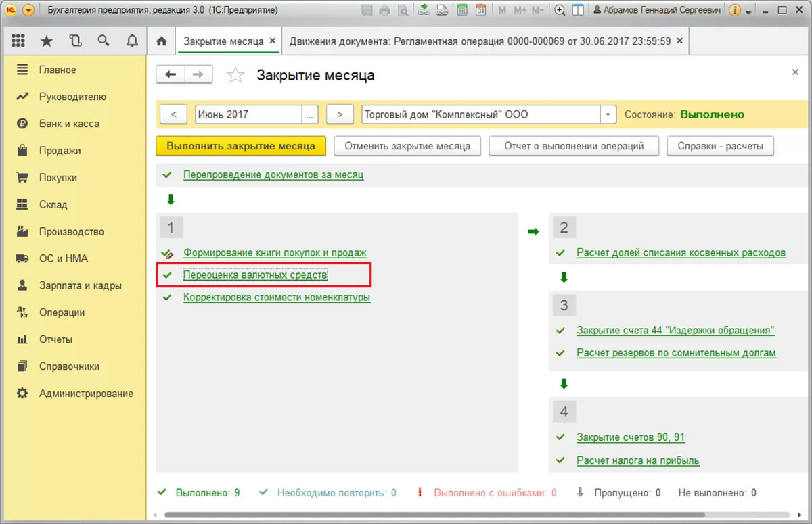The height and width of the screenshot is (524, 812).
Task: Close the Закрытие месяца form
Action: [x=795, y=72]
